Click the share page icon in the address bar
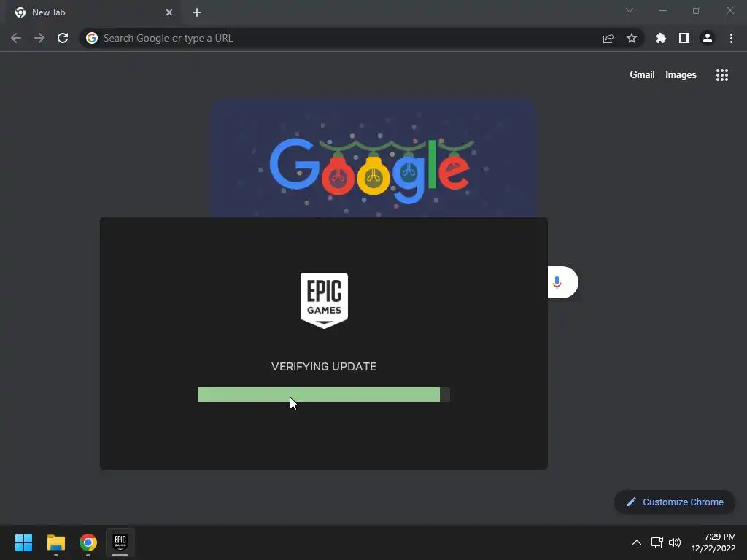 (608, 39)
